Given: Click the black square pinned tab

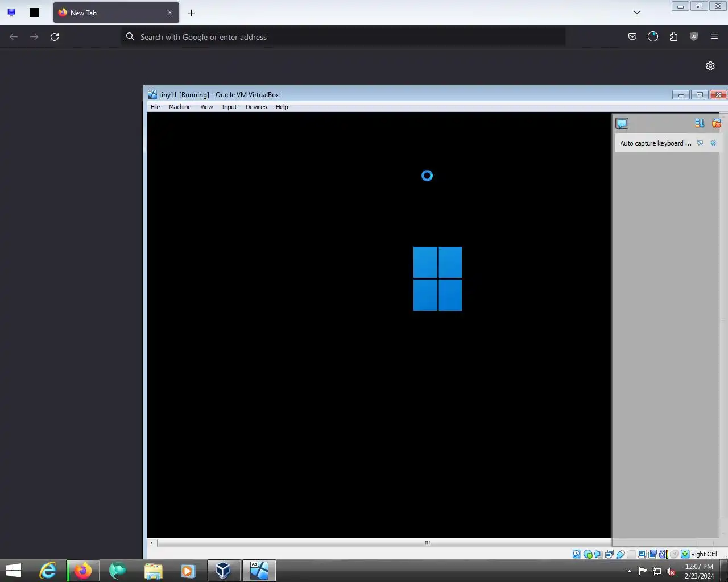Looking at the screenshot, I should 34,13.
